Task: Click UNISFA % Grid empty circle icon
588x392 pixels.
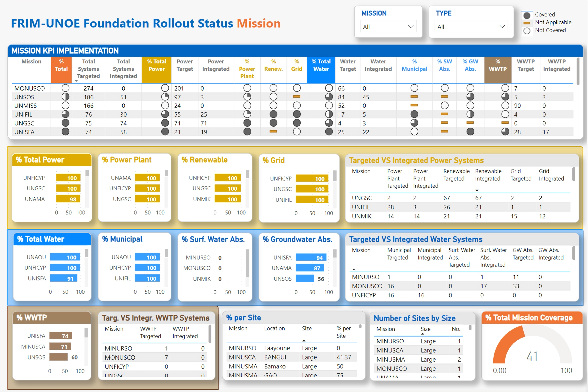Action: (x=297, y=132)
